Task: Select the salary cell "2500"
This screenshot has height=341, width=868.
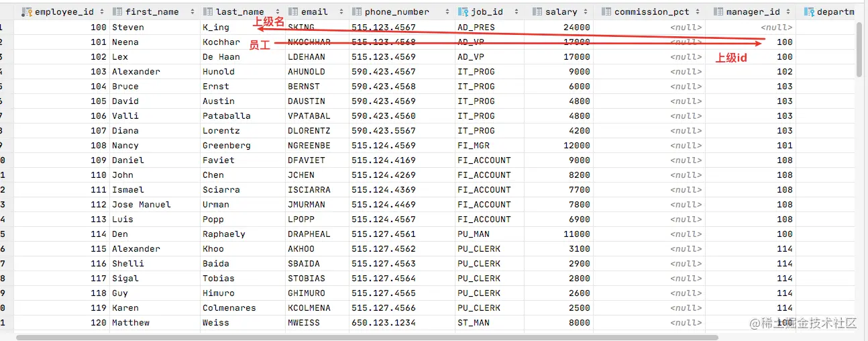Action: (580, 308)
